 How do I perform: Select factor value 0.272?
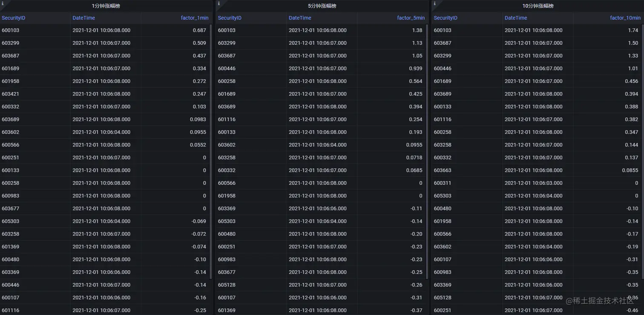pos(199,81)
